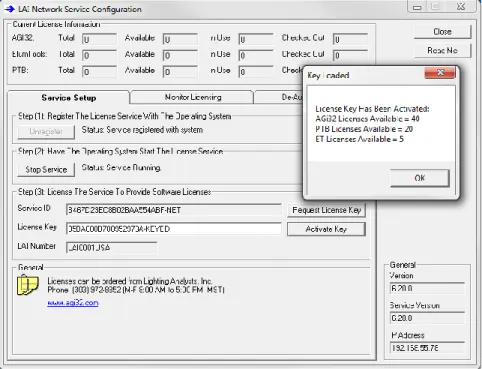Click 'Licenses can be ordered' text line
This screenshot has width=482, height=369.
pyautogui.click(x=130, y=281)
